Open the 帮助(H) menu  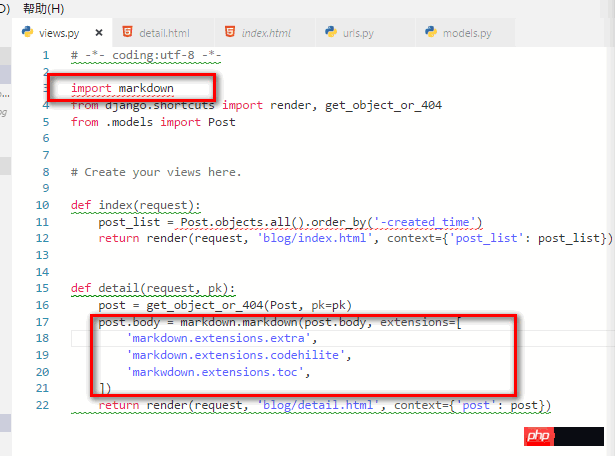(44, 8)
